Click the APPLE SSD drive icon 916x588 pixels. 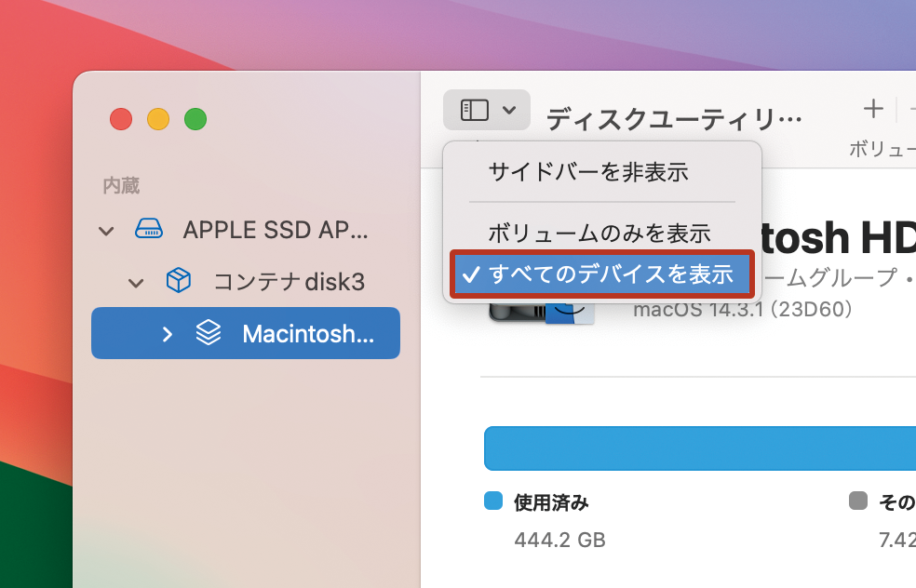point(149,229)
